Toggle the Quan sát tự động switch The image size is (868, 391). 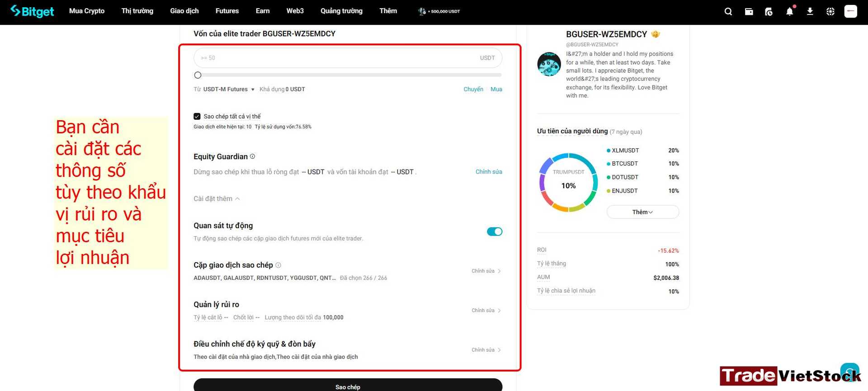pyautogui.click(x=495, y=231)
